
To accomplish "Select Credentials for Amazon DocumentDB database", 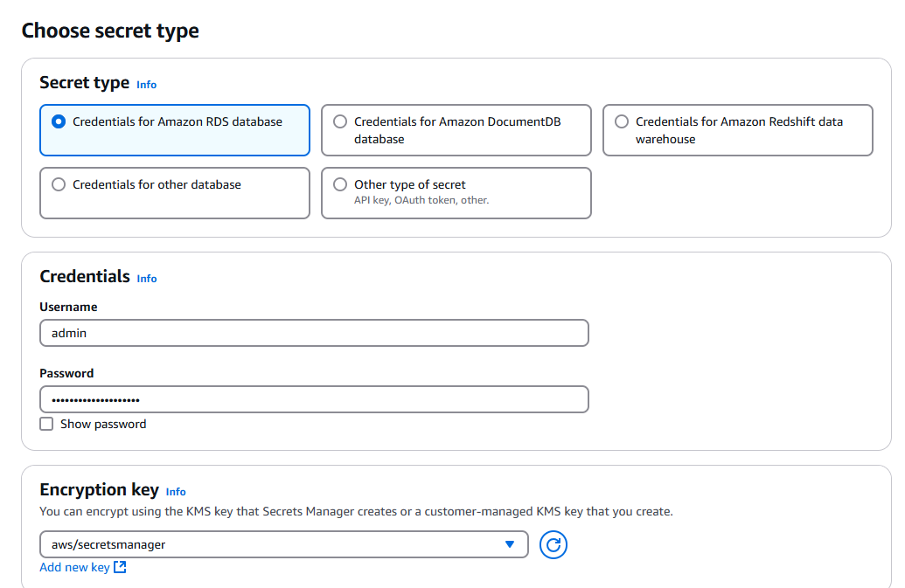I will (339, 121).
